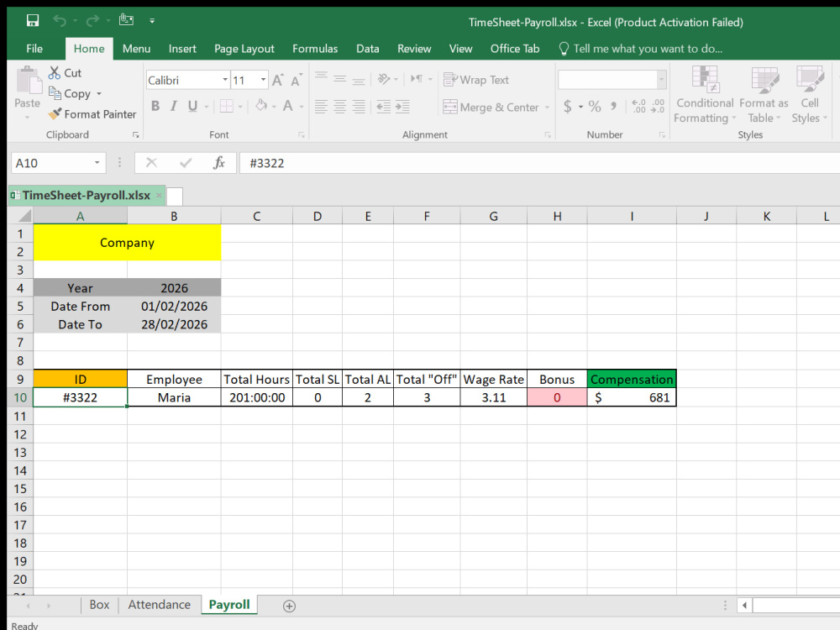Switch to the Box sheet tab
840x630 pixels.
pos(99,605)
